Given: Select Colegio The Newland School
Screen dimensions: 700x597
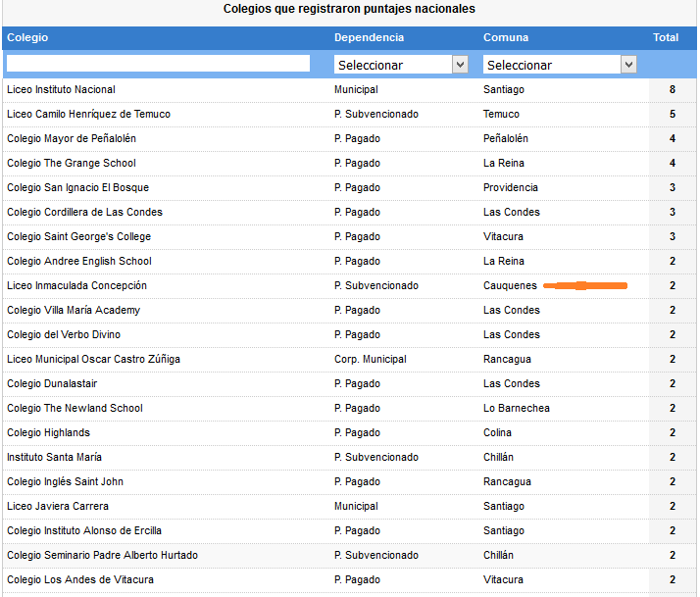Looking at the screenshot, I should coord(75,408).
